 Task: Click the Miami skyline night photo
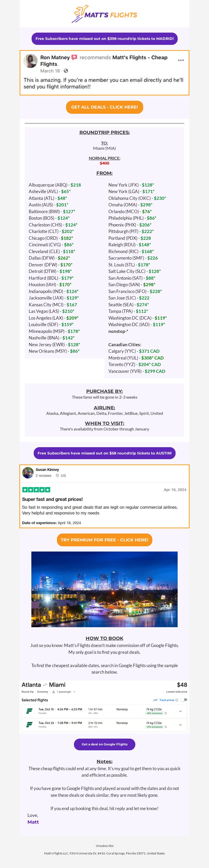(104, 589)
